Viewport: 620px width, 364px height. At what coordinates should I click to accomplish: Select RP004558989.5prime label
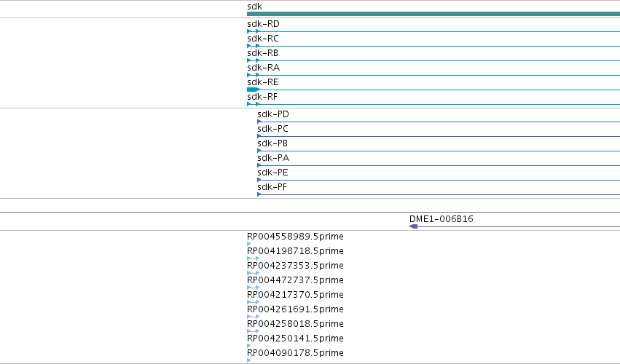(x=295, y=237)
